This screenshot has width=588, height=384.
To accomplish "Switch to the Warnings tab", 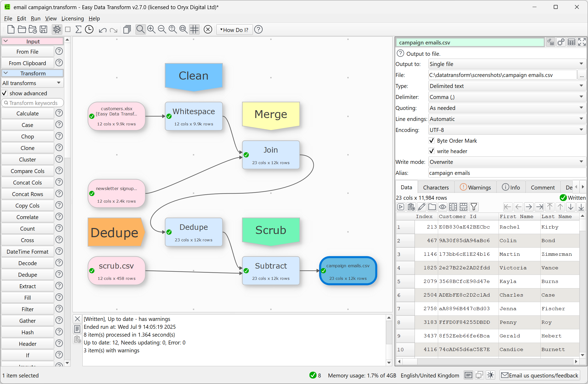I will click(475, 187).
